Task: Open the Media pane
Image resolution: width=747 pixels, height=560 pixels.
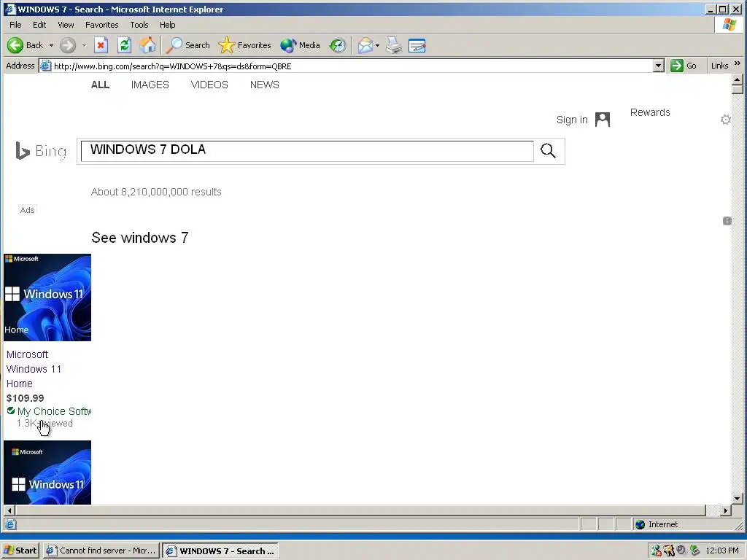Action: pos(300,45)
